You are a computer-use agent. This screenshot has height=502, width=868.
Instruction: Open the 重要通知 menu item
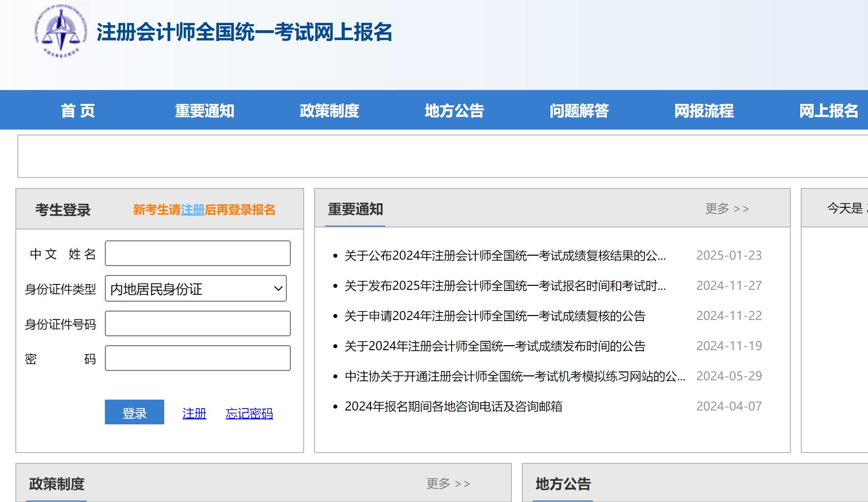click(205, 110)
